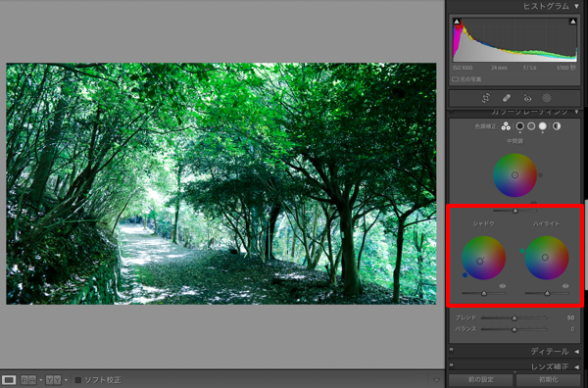
Task: Toggle shadow clipping indicator in histogram
Action: (x=457, y=22)
